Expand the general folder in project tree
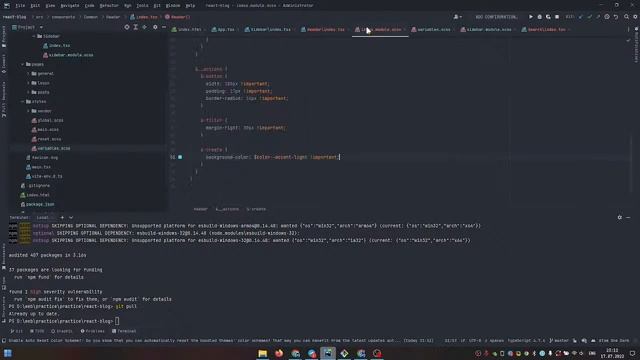 [29, 74]
